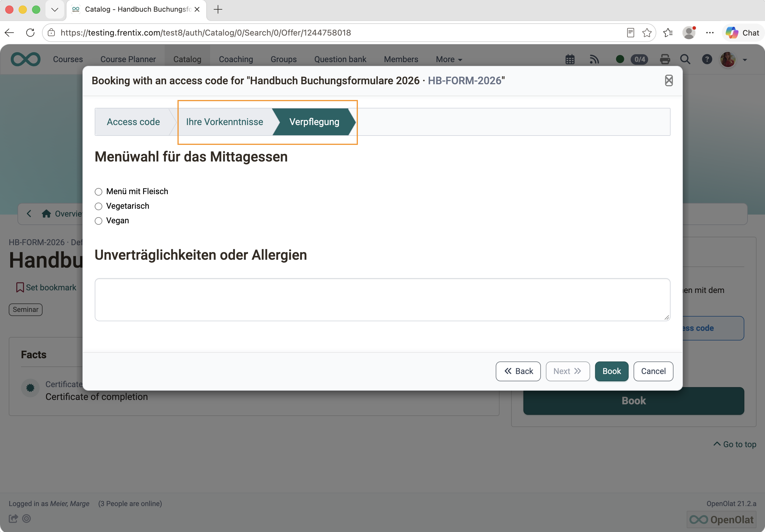This screenshot has width=765, height=532.
Task: Click the green online status dot
Action: pos(620,59)
